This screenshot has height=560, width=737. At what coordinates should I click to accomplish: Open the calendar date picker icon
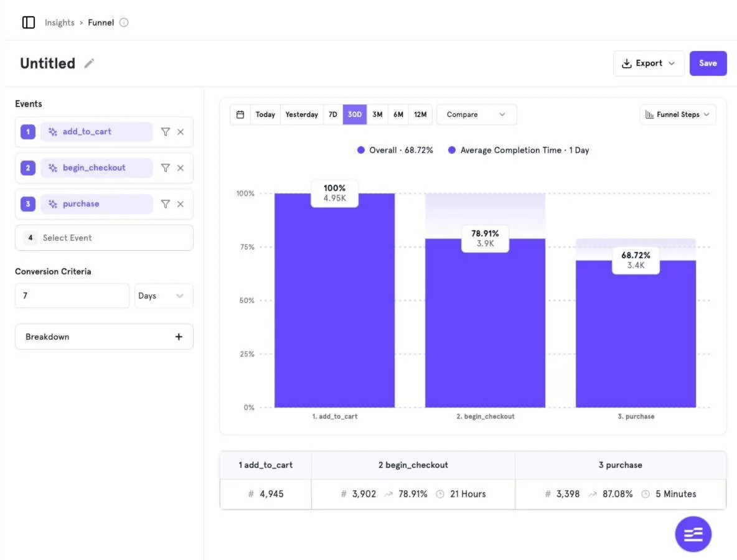pos(240,114)
